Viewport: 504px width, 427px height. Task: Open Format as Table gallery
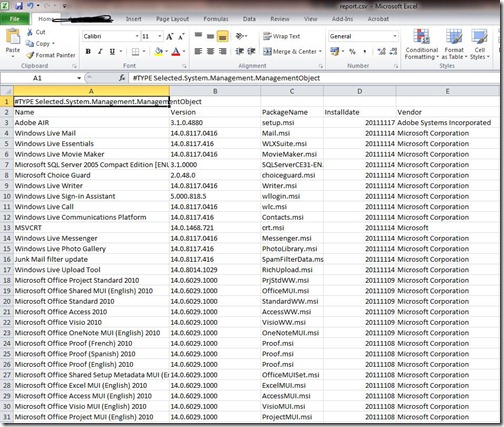(x=454, y=44)
